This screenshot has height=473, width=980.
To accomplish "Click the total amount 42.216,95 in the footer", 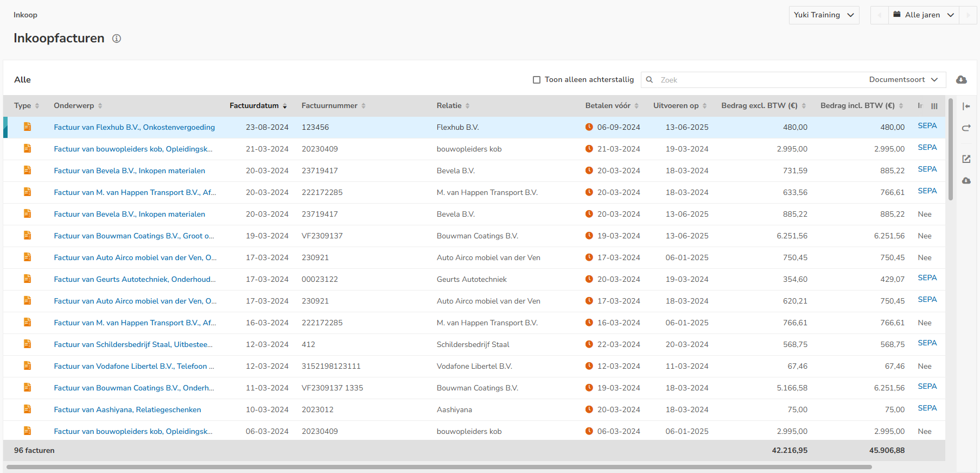I will (x=790, y=450).
